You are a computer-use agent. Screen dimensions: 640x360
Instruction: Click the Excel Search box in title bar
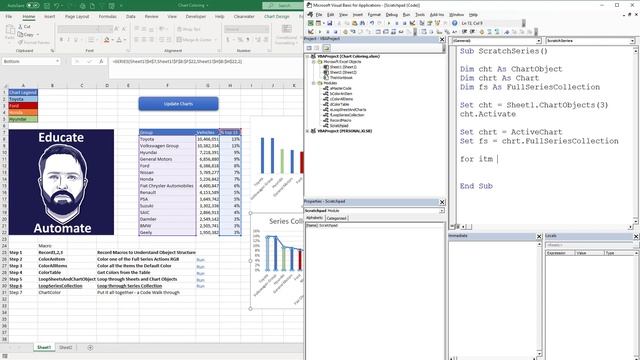[x=282, y=6]
